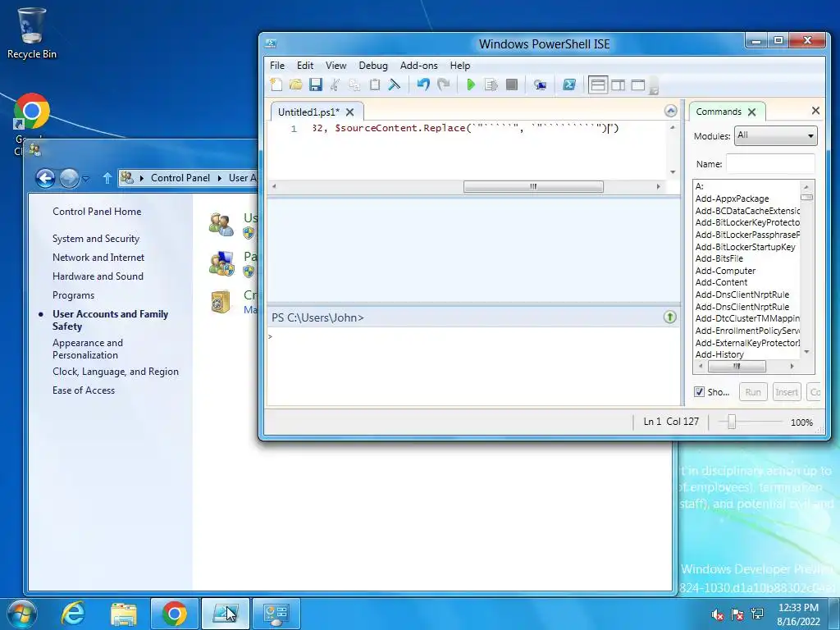Open the Hardware and Sound link
Screen dimensions: 840x630
pos(98,276)
